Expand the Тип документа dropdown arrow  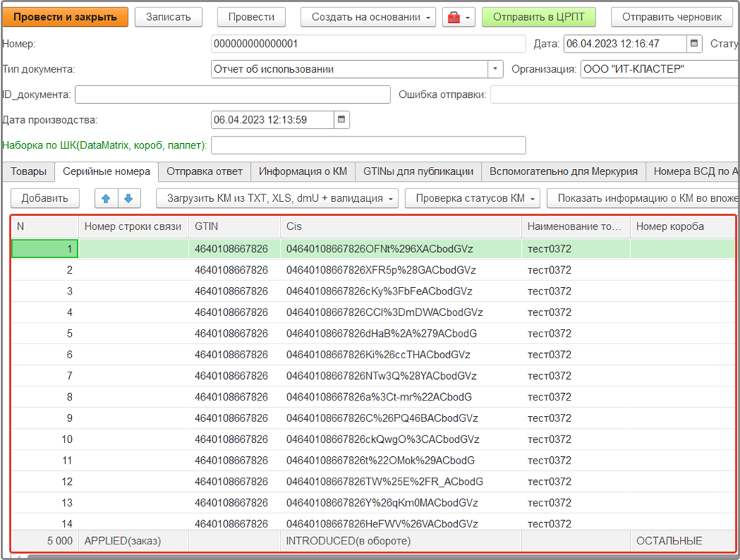click(x=495, y=69)
